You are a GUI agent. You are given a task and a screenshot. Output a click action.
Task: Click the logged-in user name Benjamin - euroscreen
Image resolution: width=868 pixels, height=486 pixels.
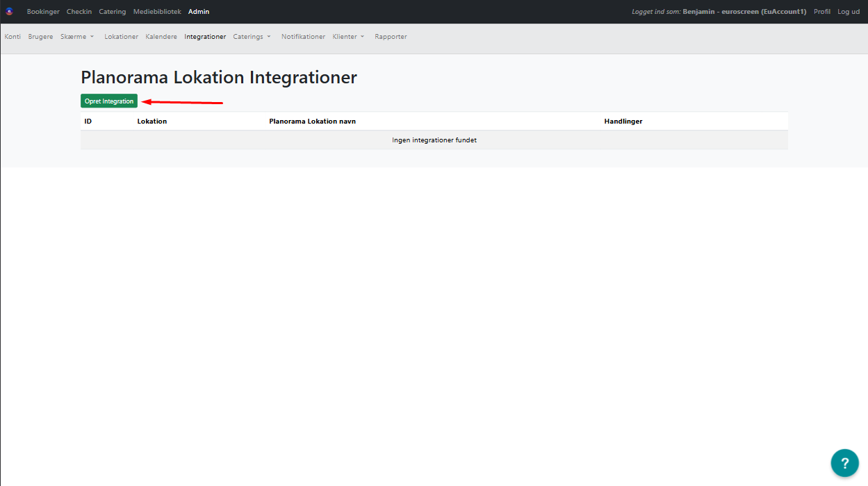[x=744, y=12]
